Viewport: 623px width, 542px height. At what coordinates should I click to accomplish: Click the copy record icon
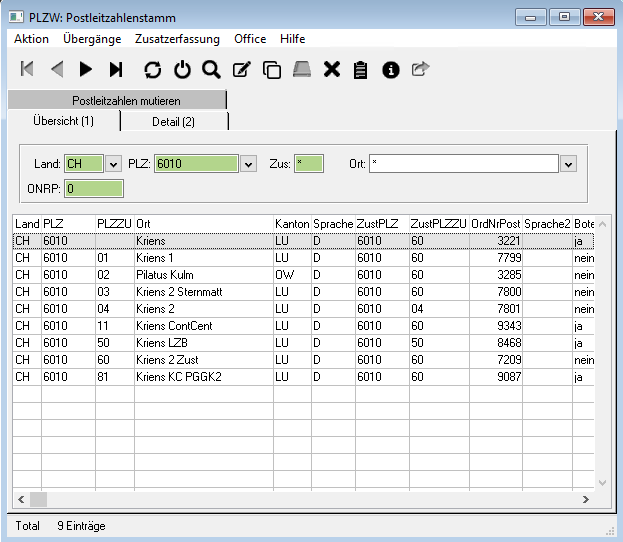coord(271,69)
